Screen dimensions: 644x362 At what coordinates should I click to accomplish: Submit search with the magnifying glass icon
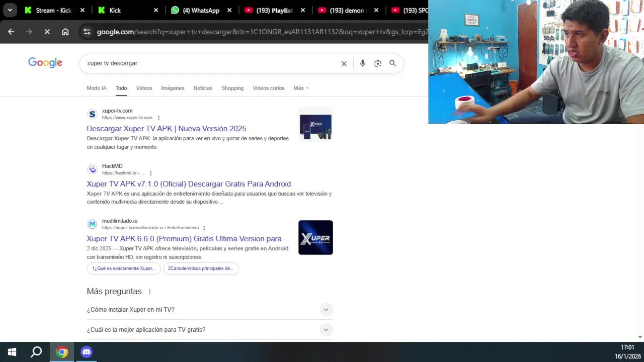click(392, 63)
